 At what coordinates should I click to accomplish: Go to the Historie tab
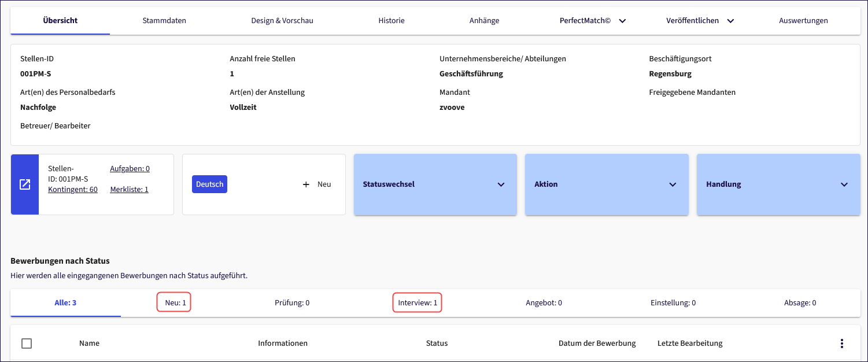coord(391,21)
